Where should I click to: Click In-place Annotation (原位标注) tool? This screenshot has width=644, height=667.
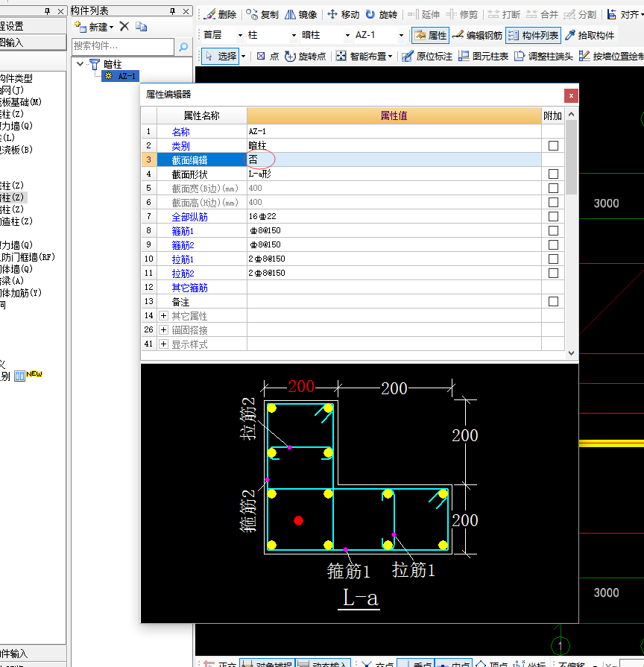pyautogui.click(x=427, y=56)
